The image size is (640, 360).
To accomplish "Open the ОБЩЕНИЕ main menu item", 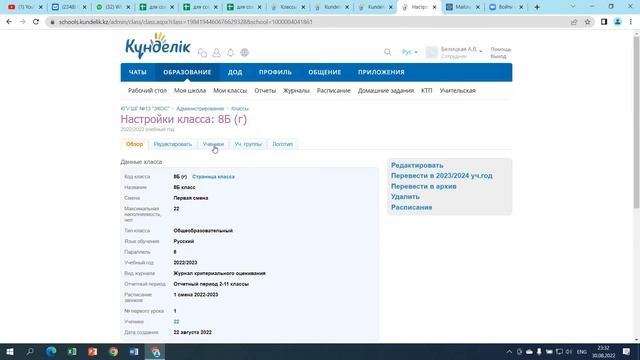I will [324, 72].
